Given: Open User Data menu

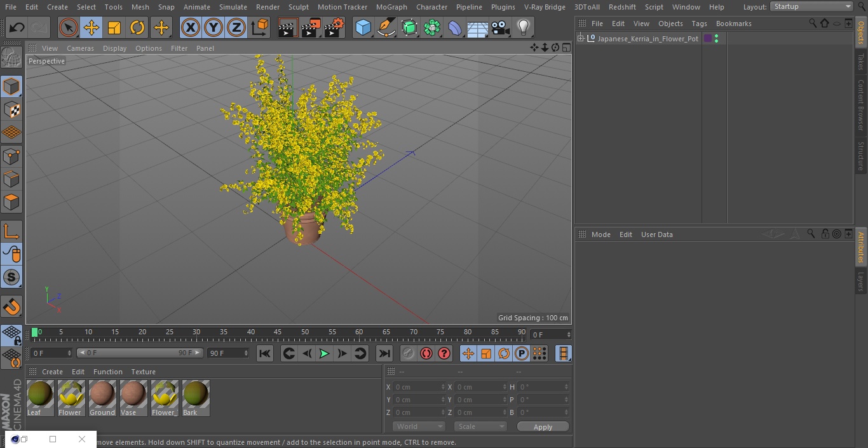Looking at the screenshot, I should (656, 234).
